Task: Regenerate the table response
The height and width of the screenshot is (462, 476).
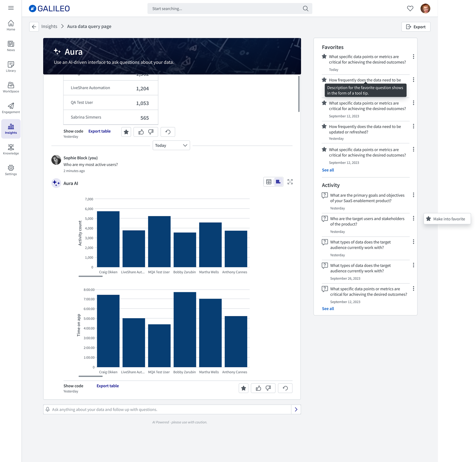Action: point(168,132)
